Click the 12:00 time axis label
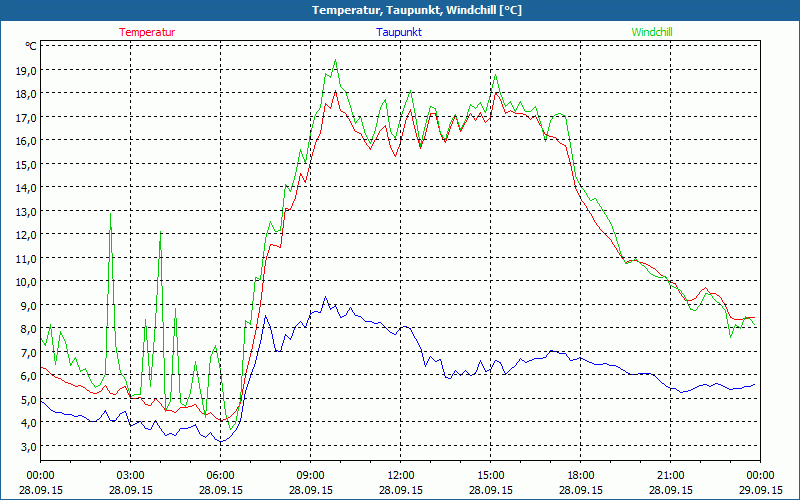Screen dimensions: 800x500 tap(401, 476)
